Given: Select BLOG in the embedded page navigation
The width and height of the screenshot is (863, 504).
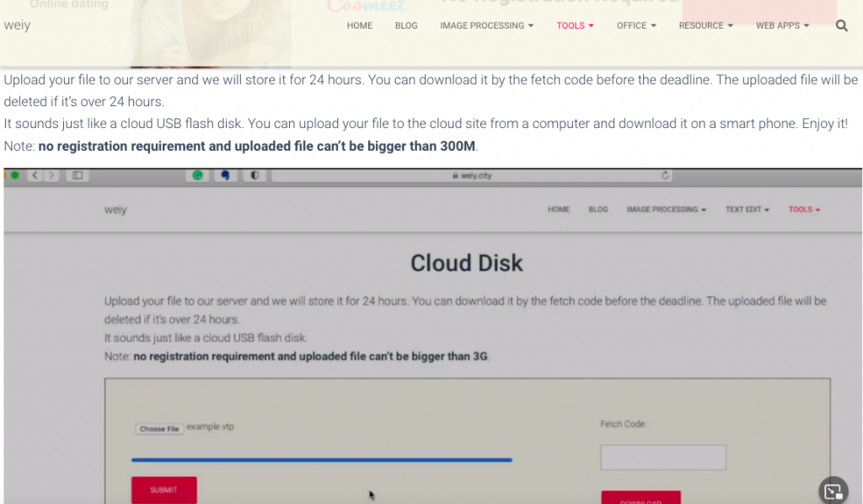Looking at the screenshot, I should pos(598,210).
